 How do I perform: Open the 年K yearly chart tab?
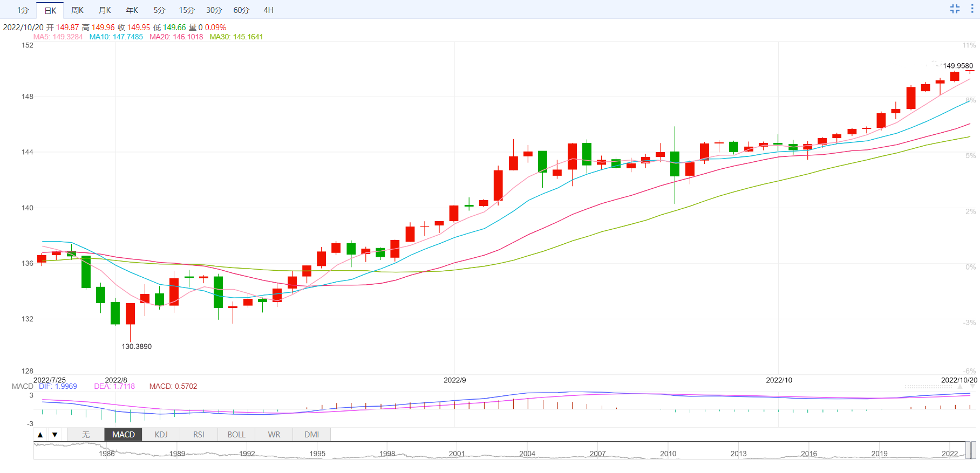tap(132, 10)
